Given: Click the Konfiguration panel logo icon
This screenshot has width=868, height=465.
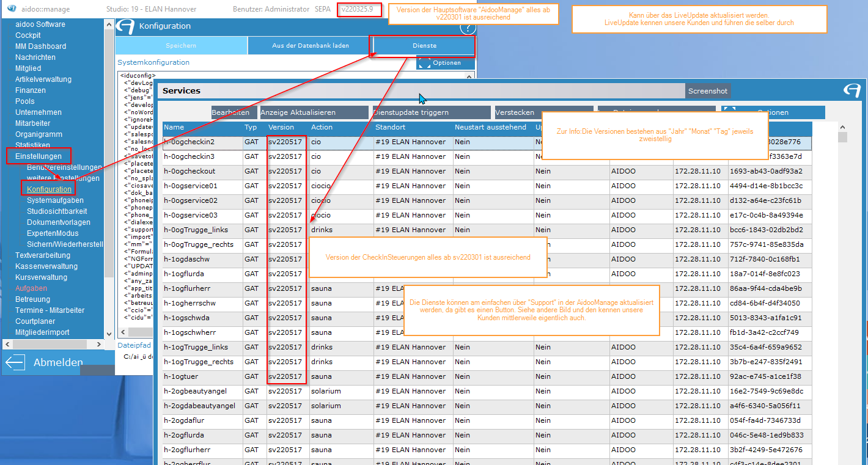Looking at the screenshot, I should [x=125, y=26].
